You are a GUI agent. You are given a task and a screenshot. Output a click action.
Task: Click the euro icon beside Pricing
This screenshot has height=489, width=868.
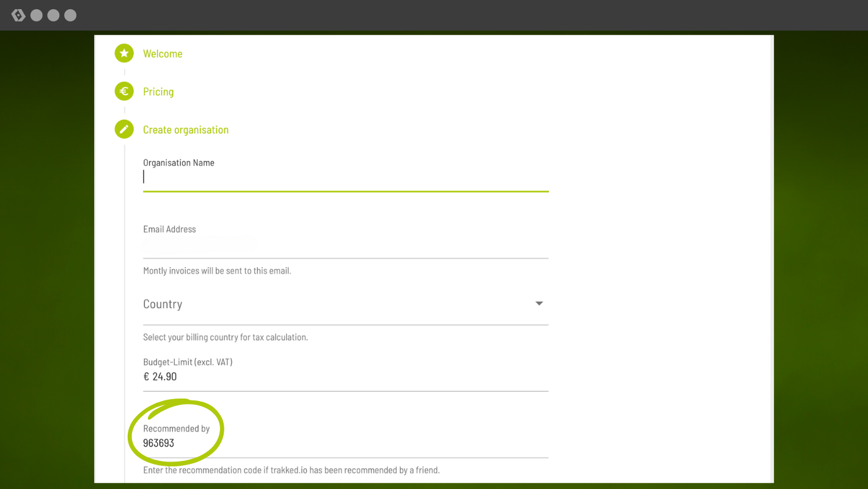click(124, 92)
